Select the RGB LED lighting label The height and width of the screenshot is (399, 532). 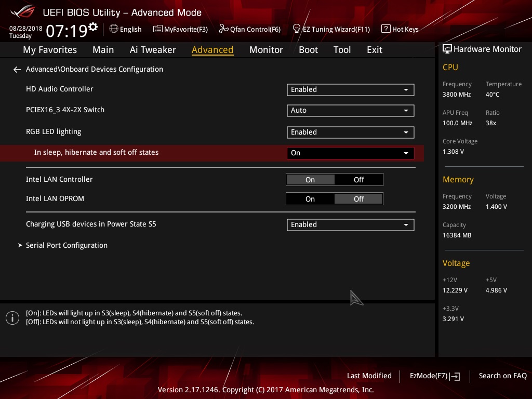pyautogui.click(x=54, y=131)
